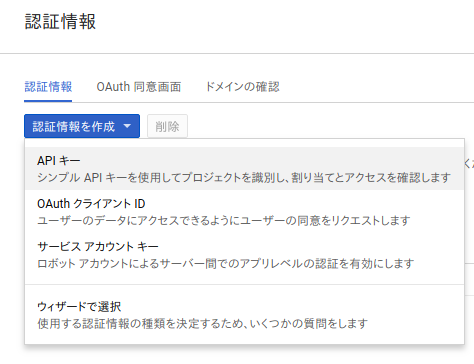
Task: Choose API キー from the menu
Action: click(244, 169)
